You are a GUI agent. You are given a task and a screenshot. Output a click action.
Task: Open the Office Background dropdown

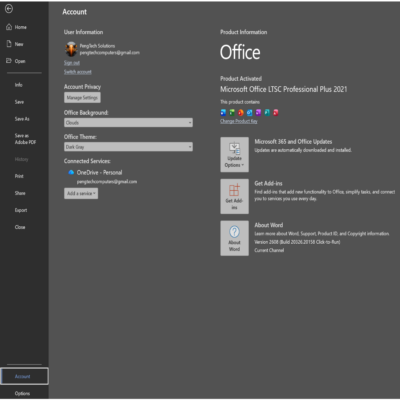[x=128, y=123]
